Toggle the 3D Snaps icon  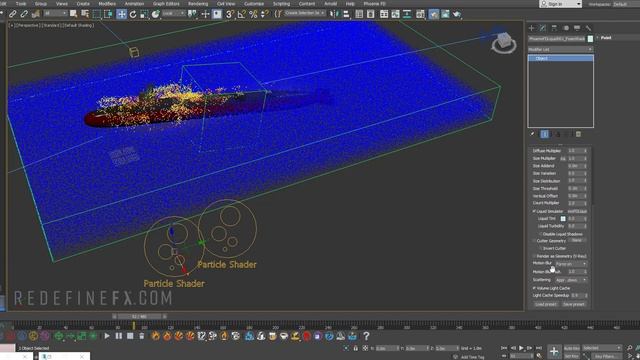230,14
